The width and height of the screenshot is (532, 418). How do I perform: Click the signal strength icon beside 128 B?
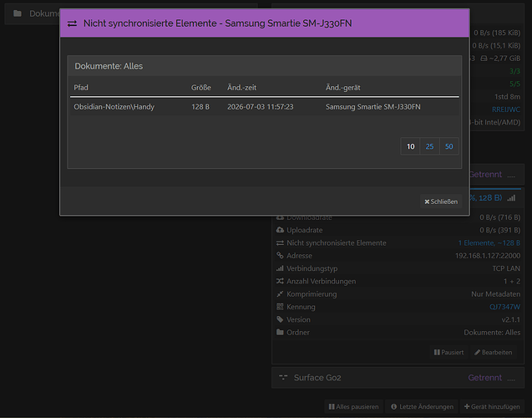(x=511, y=198)
